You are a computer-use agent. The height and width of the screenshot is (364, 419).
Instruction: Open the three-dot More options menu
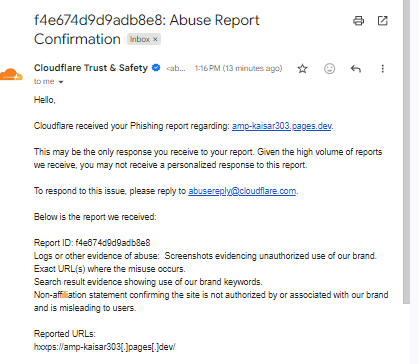(383, 69)
